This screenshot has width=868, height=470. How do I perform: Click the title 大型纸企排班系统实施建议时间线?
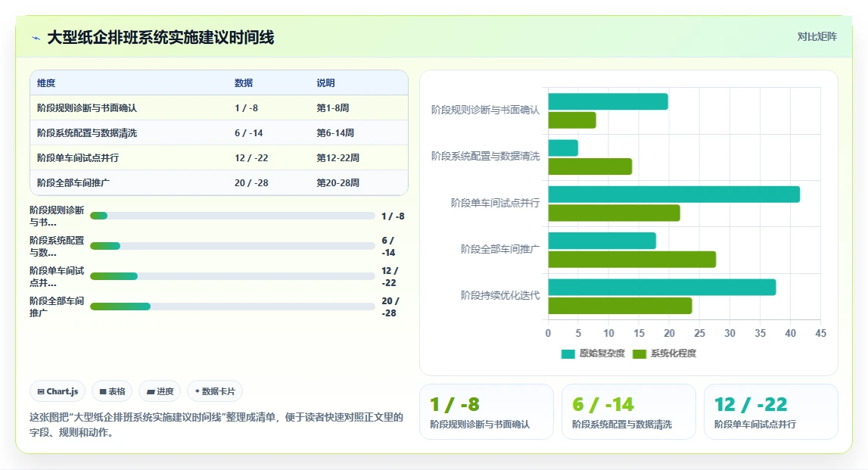tap(160, 38)
